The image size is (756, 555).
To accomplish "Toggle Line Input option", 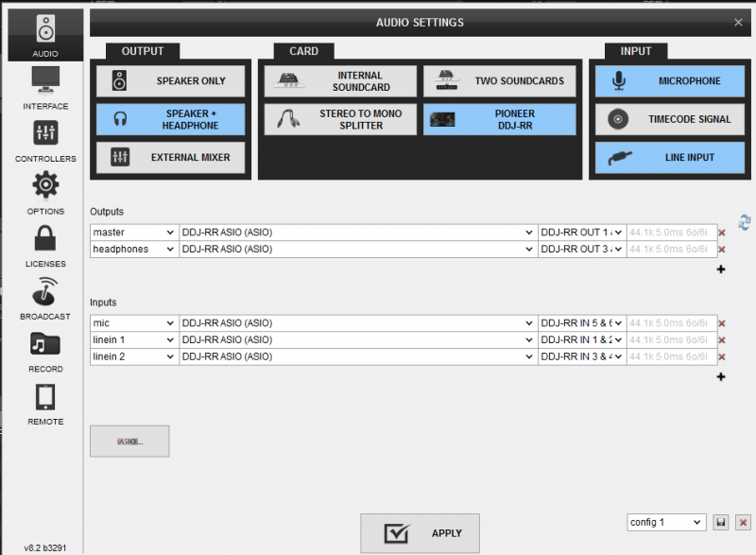I will pyautogui.click(x=670, y=157).
